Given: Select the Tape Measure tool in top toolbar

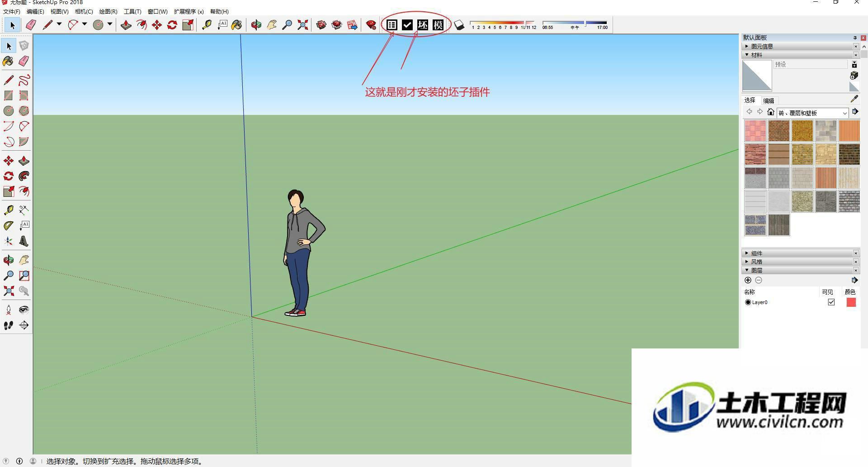Looking at the screenshot, I should point(207,25).
